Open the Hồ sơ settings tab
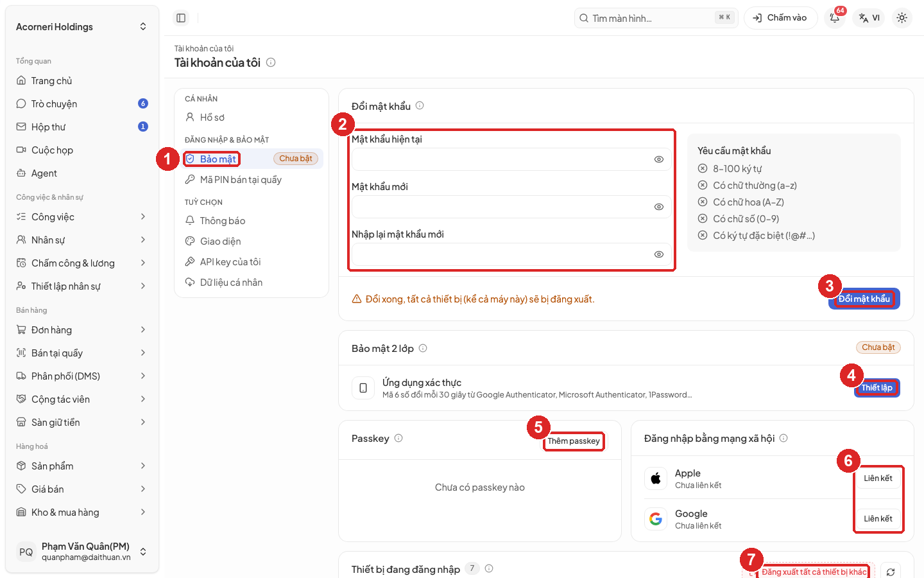This screenshot has height=578, width=924. [x=252, y=118]
